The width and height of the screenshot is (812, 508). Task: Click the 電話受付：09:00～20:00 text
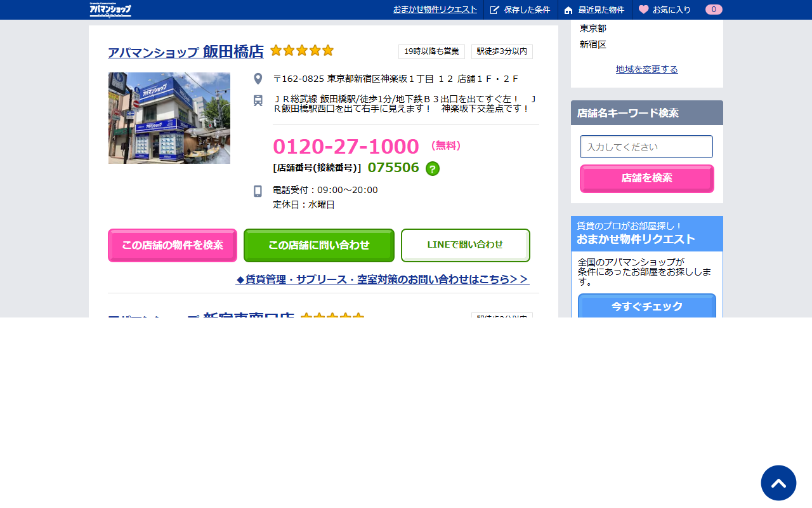point(325,190)
